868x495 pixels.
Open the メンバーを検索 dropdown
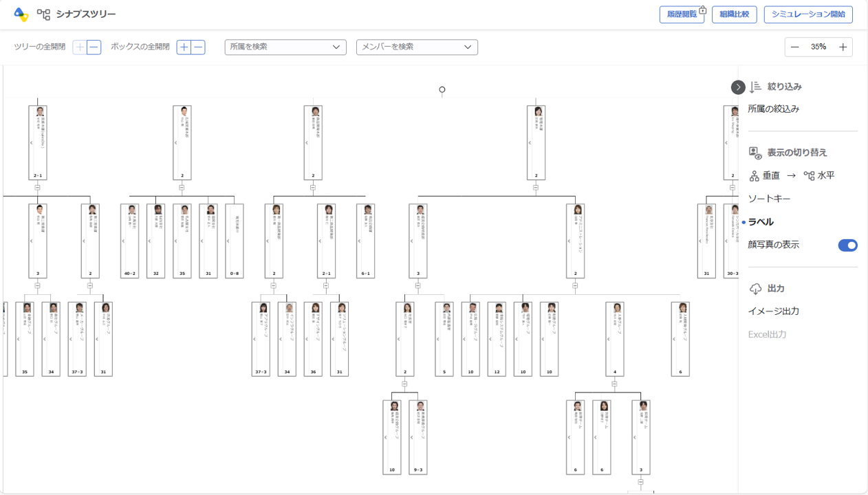point(417,47)
